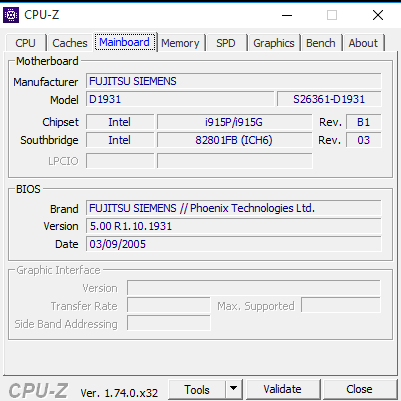Click the Max. Supported field
The height and width of the screenshot is (401, 401).
tap(341, 305)
